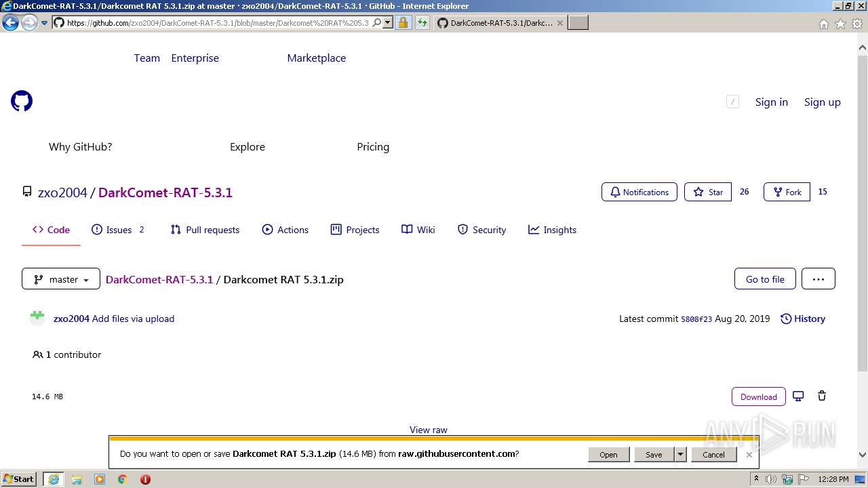This screenshot has height=488, width=868.
Task: Click the browser URL address field
Action: click(217, 23)
